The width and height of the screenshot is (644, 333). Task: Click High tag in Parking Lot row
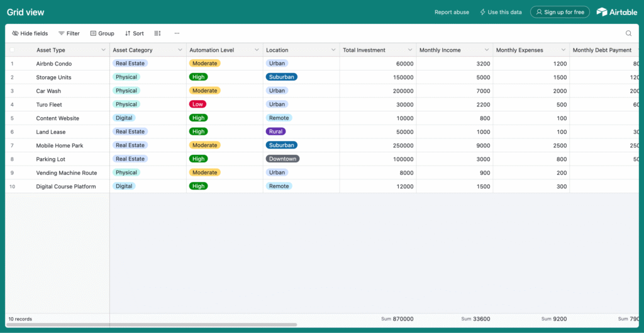pyautogui.click(x=198, y=159)
